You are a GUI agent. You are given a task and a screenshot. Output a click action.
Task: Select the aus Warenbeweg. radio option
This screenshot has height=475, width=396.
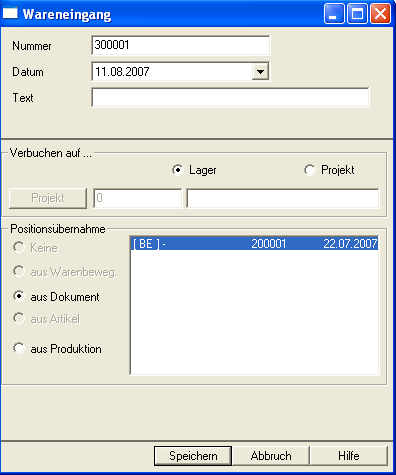(x=19, y=271)
